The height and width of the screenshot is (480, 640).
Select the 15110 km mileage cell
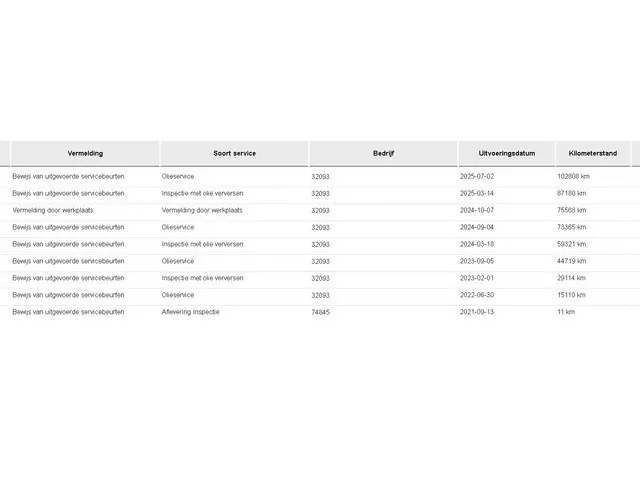click(571, 295)
